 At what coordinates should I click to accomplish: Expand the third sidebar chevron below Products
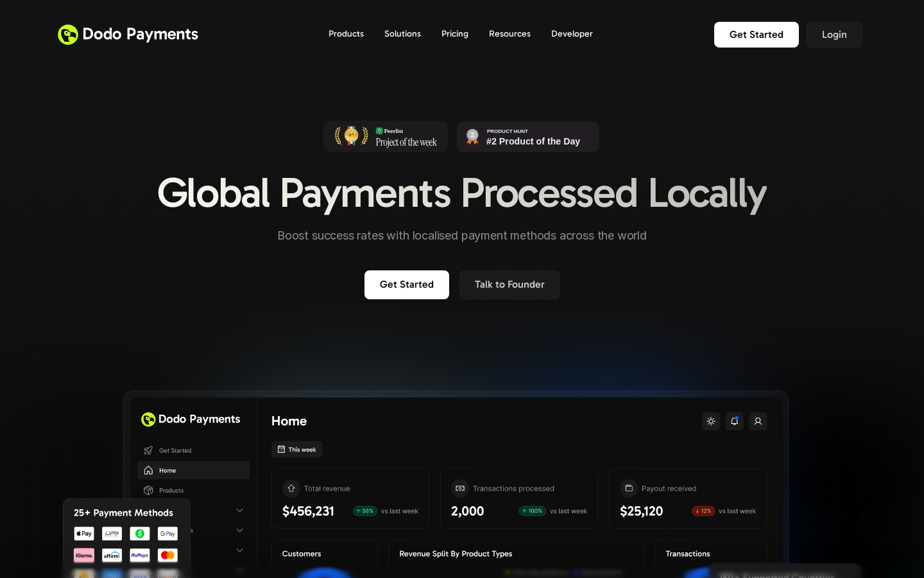coord(240,550)
